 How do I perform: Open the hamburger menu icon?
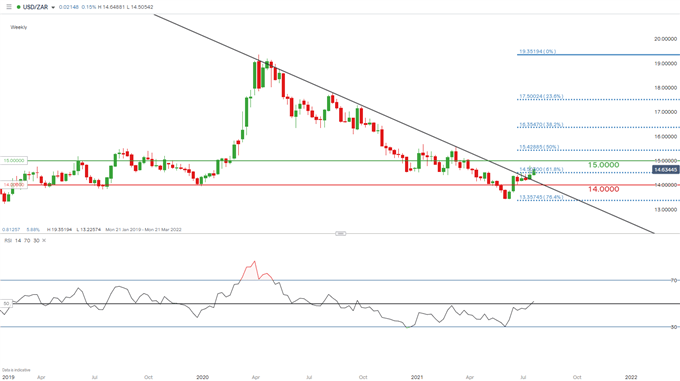click(x=9, y=7)
